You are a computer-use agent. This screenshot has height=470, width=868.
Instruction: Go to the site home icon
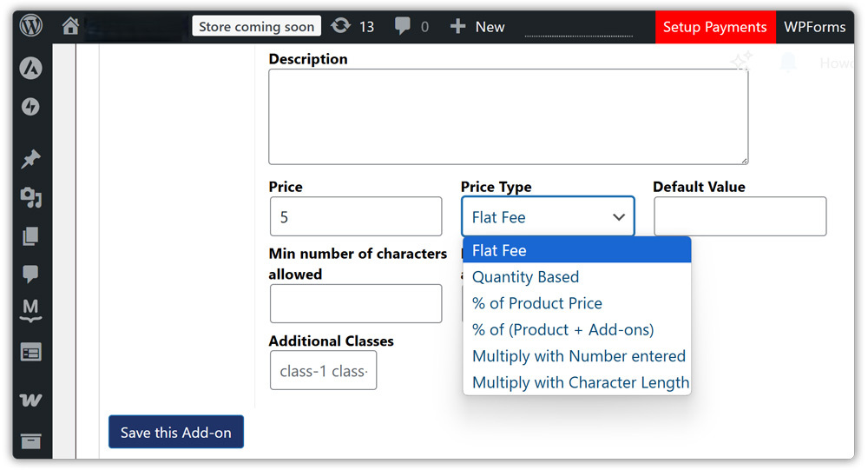tap(70, 26)
